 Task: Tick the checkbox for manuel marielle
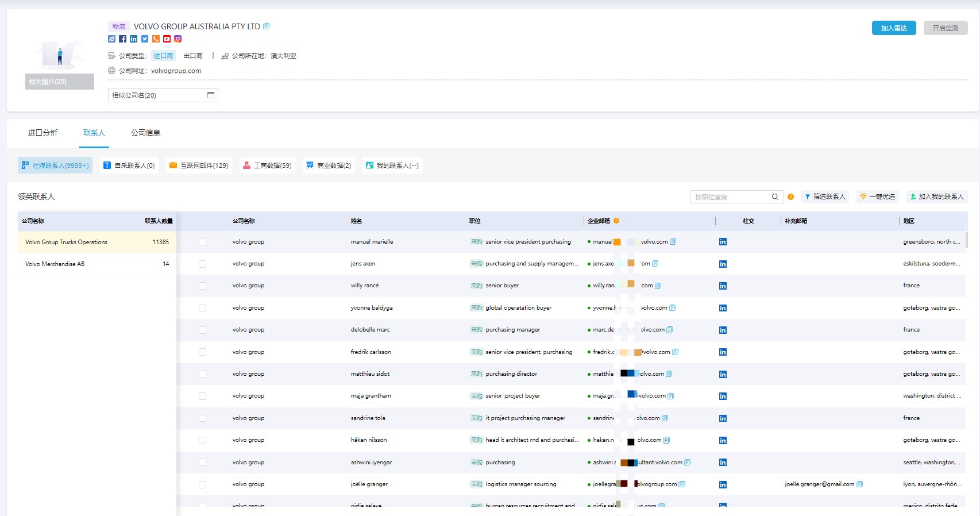[x=202, y=242]
